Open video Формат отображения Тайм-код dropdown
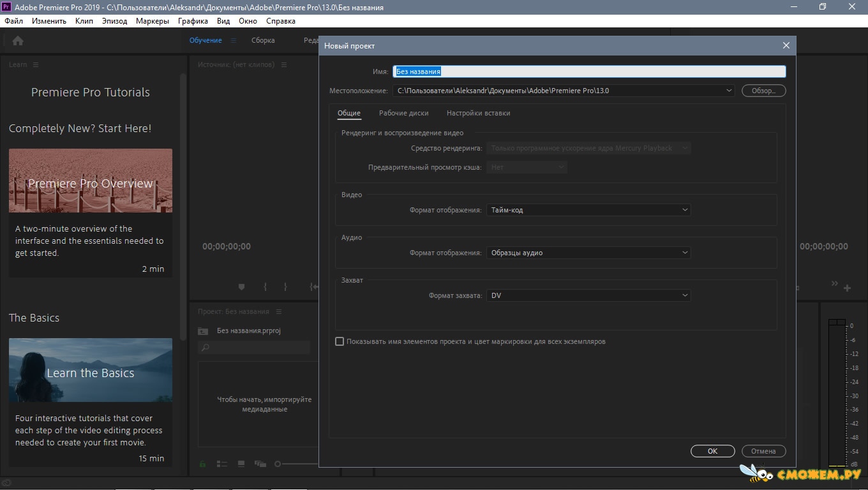The height and width of the screenshot is (490, 868). 588,209
